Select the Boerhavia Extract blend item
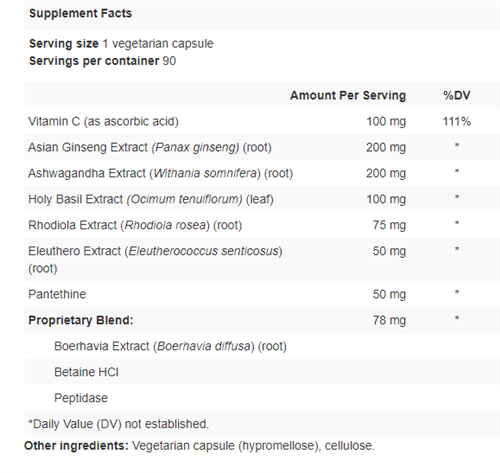Viewport: 500px width, 473px height. click(x=170, y=346)
